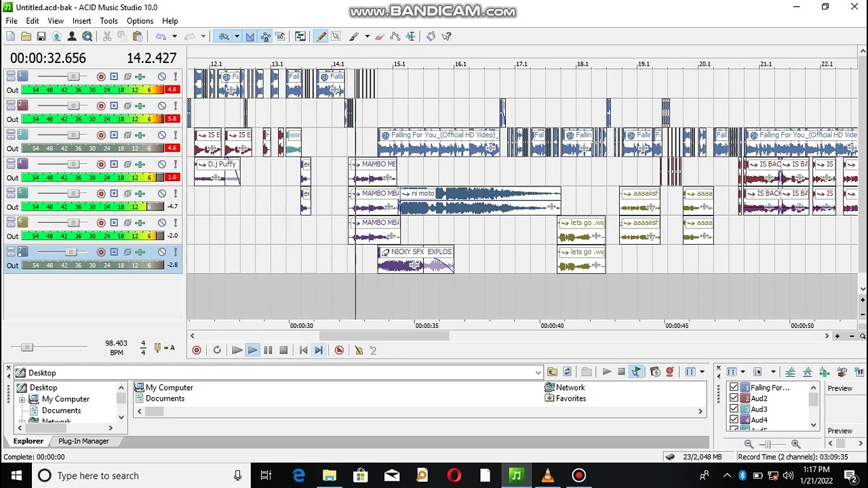Uncheck the Falling For... clip checkbox
Viewport: 868px width, 488px height.
734,388
